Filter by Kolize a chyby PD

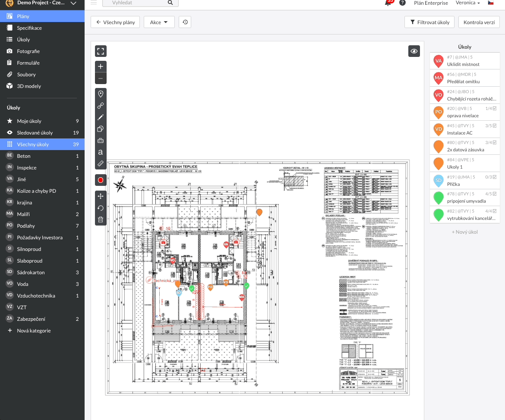[x=42, y=191]
